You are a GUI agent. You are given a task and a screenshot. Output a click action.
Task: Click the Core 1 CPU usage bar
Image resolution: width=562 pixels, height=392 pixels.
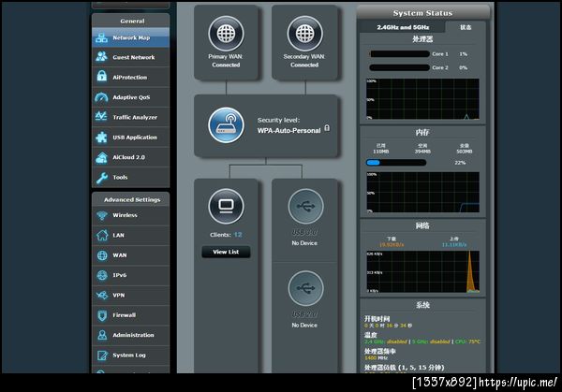point(399,54)
